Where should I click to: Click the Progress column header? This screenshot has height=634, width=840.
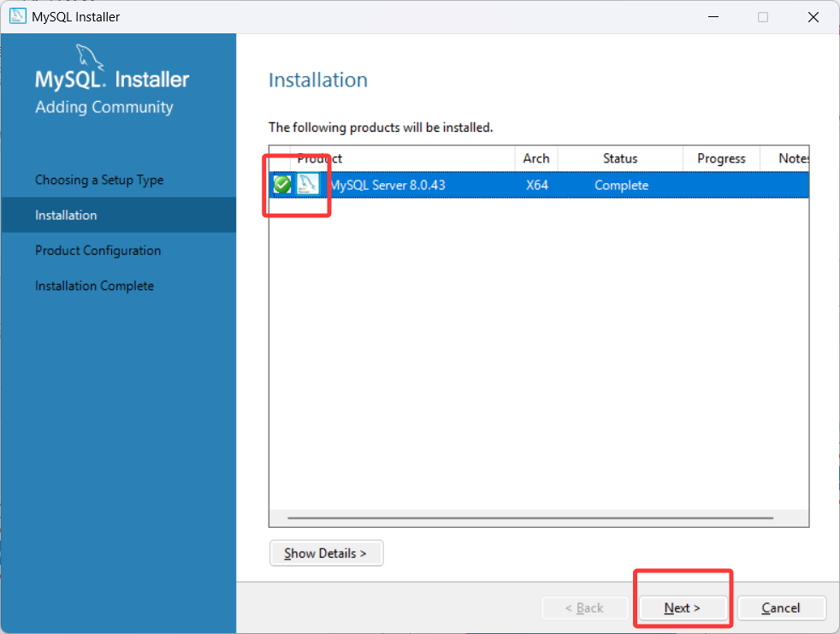point(721,158)
